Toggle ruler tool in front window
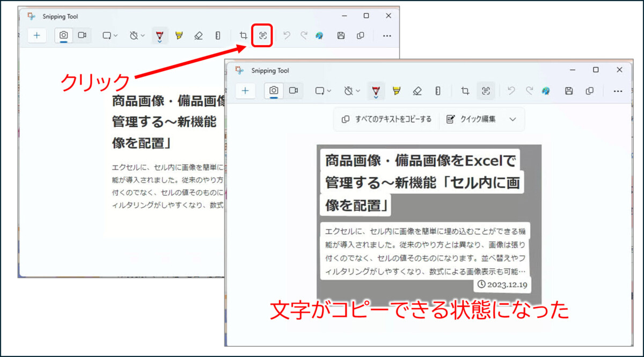Image resolution: width=644 pixels, height=357 pixels. coord(438,91)
